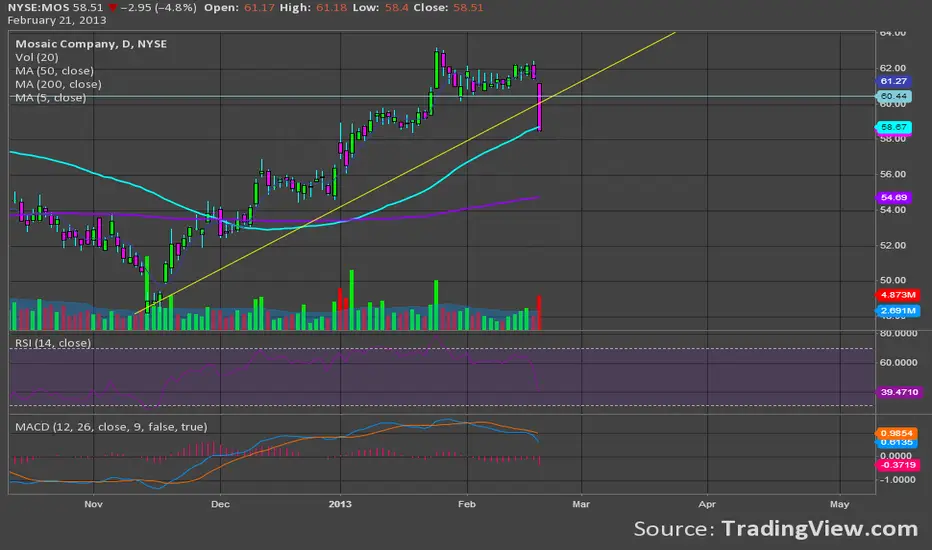Click the 60.0000 RSI axis label
Image resolution: width=932 pixels, height=550 pixels.
click(x=898, y=362)
